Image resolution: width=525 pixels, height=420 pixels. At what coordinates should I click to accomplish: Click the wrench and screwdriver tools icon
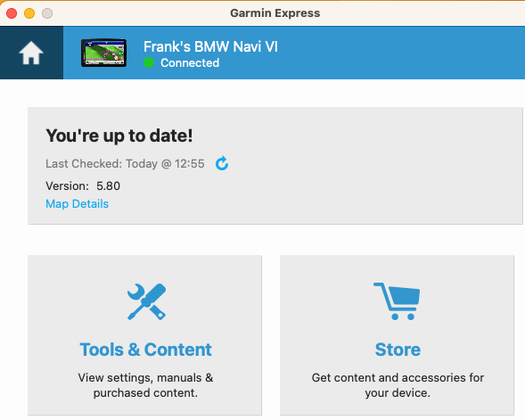coord(146,301)
